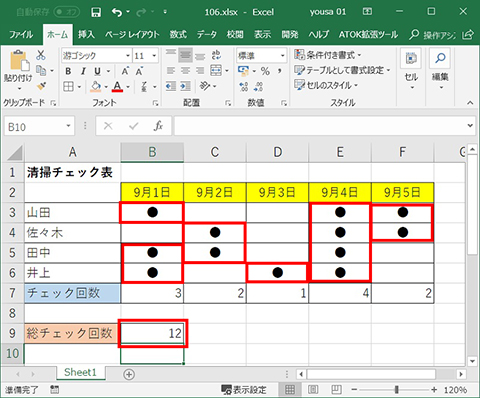Viewport: 480px width, 398px height.
Task: Open the 数式 tab
Action: pos(178,35)
